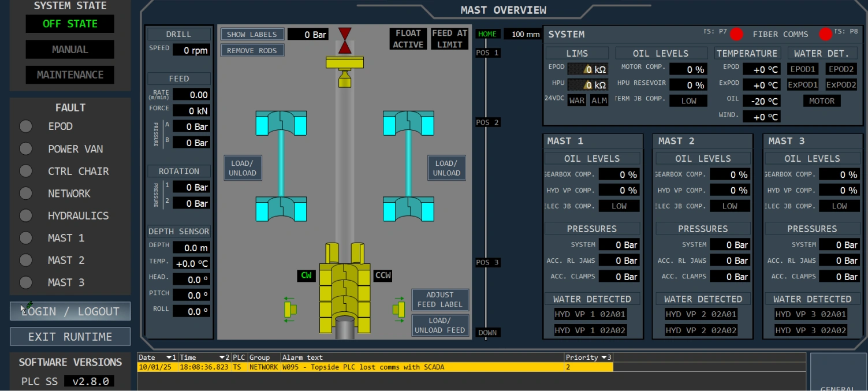The width and height of the screenshot is (868, 391).
Task: Click the EPOD fault indicator lamp
Action: pyautogui.click(x=25, y=126)
